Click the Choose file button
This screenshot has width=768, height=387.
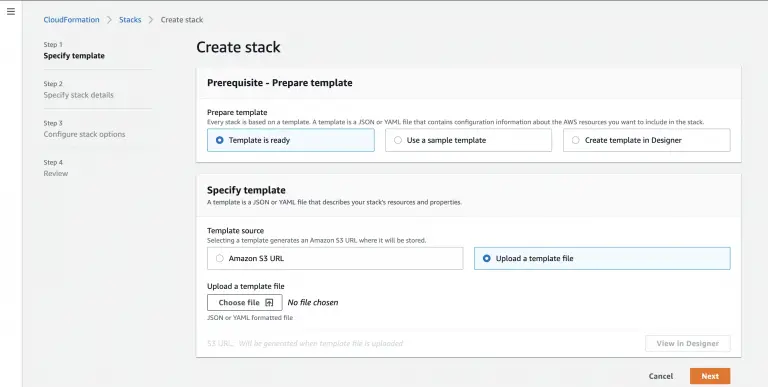(245, 303)
